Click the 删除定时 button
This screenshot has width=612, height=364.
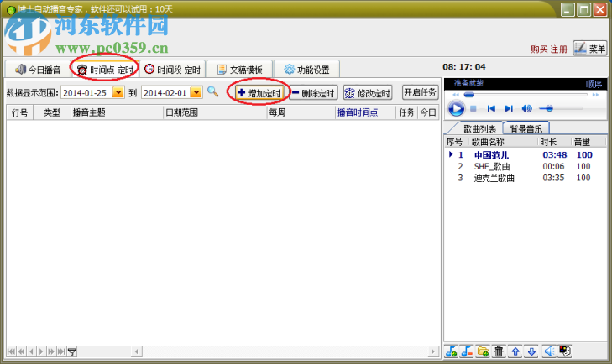[x=313, y=93]
